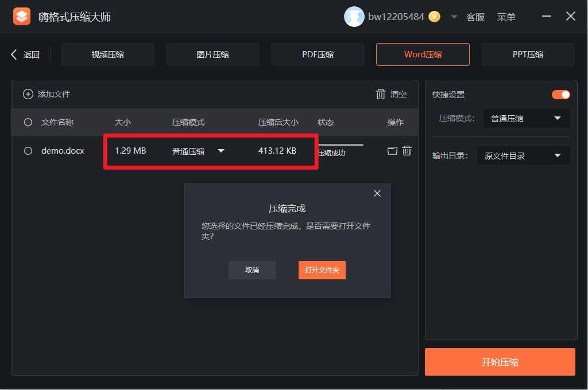This screenshot has width=588, height=390.
Task: Switch to the 图片压缩 tab
Action: tap(212, 54)
